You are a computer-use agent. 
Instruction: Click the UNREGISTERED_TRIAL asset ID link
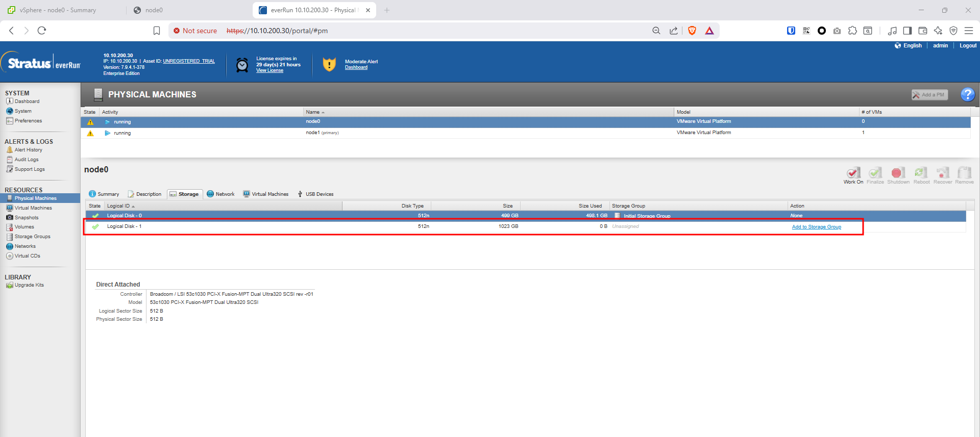[189, 61]
